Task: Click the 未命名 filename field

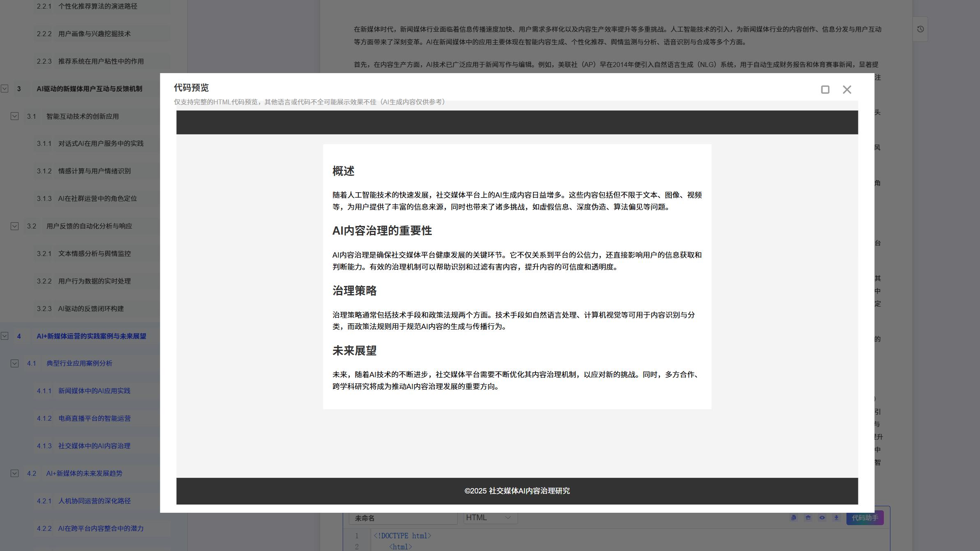Action: pyautogui.click(x=403, y=518)
